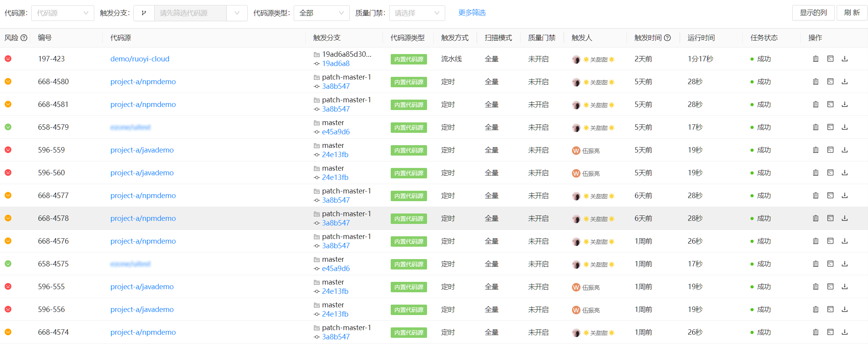
Task: Click help icon next to 触发时间 header
Action: [667, 38]
